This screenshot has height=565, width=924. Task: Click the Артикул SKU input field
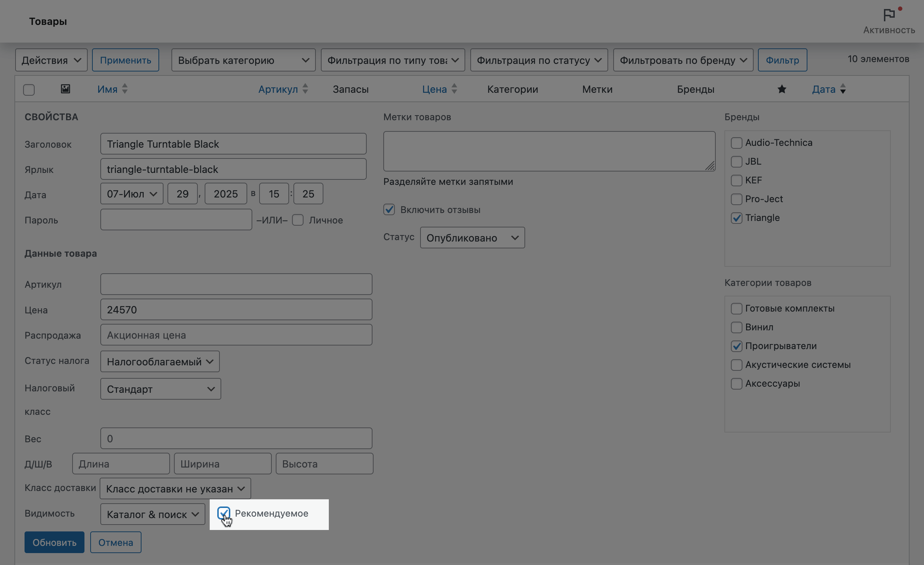click(x=236, y=284)
